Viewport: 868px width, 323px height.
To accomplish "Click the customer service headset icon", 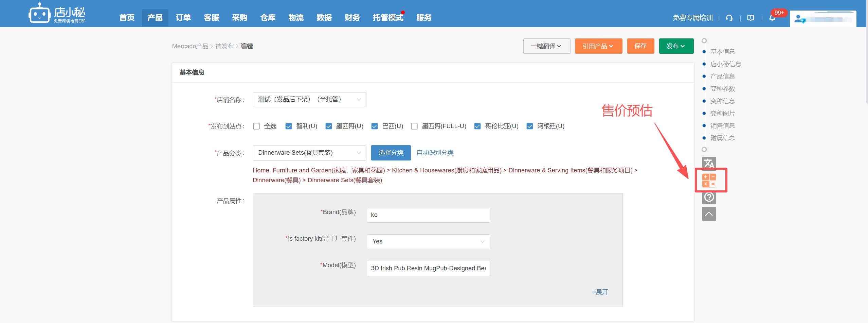I will click(x=729, y=18).
